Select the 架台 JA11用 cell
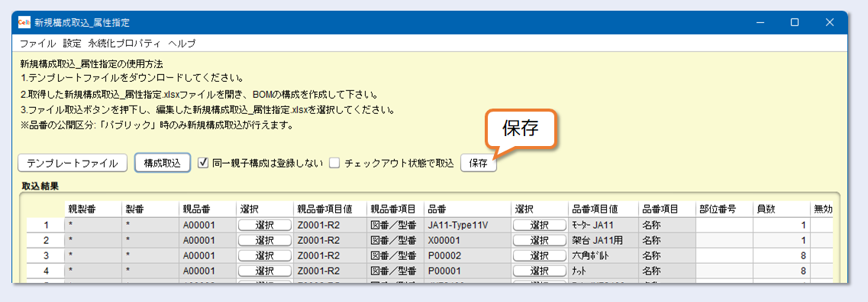The image size is (868, 302). pyautogui.click(x=603, y=241)
